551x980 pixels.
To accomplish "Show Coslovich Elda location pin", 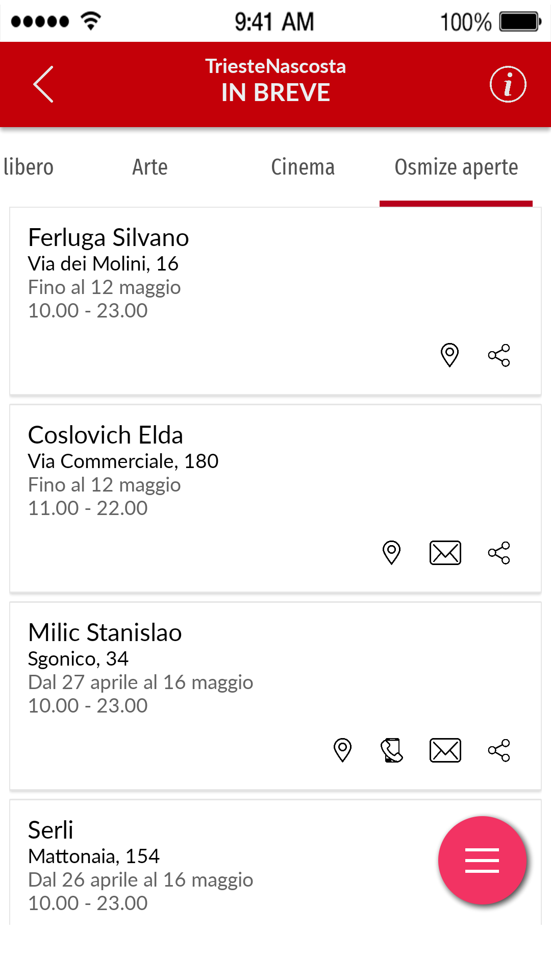I will tap(391, 552).
